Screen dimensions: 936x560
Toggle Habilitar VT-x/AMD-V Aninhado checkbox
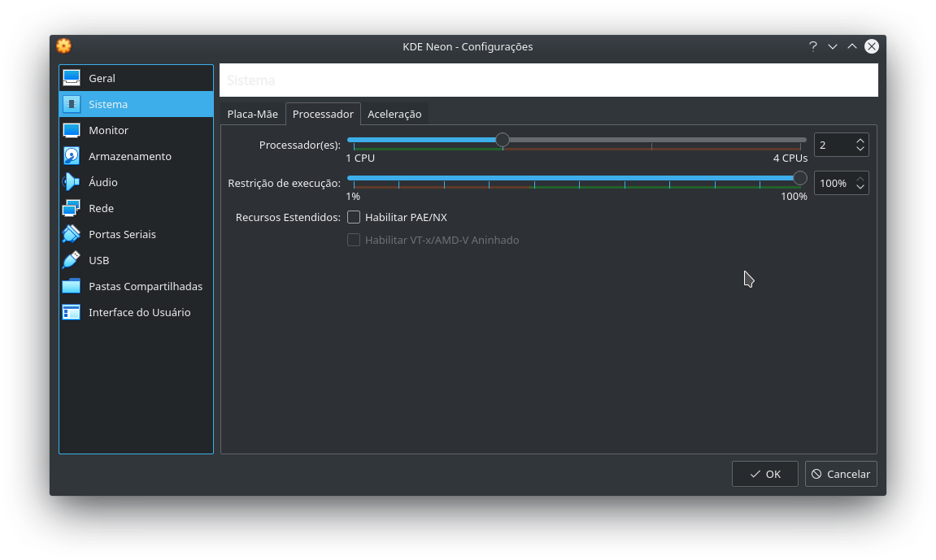click(354, 240)
